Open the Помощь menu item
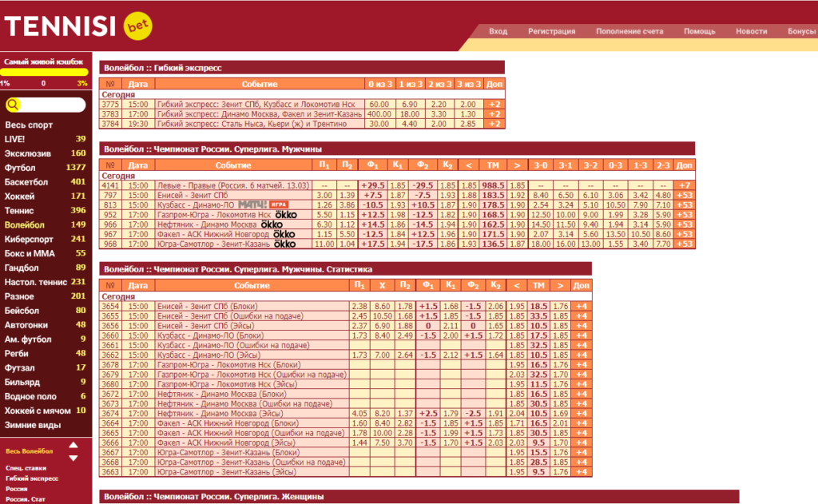The image size is (818, 504). pos(699,31)
